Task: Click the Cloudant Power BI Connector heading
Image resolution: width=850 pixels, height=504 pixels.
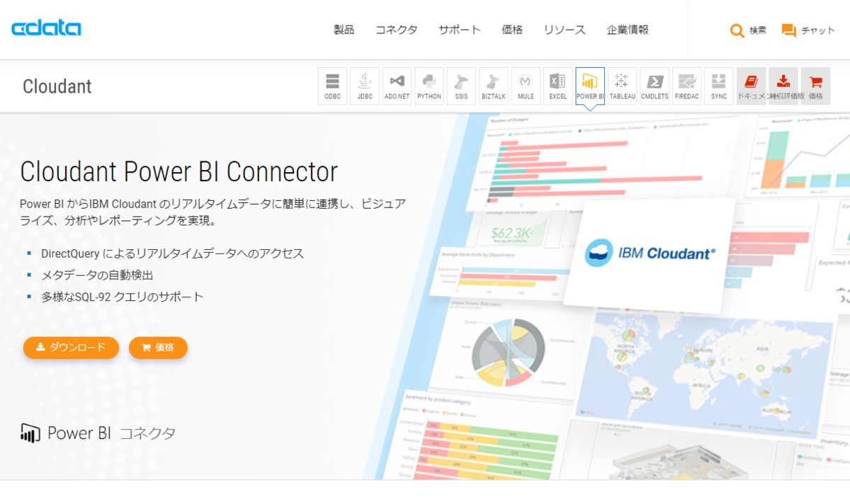Action: coord(179,172)
